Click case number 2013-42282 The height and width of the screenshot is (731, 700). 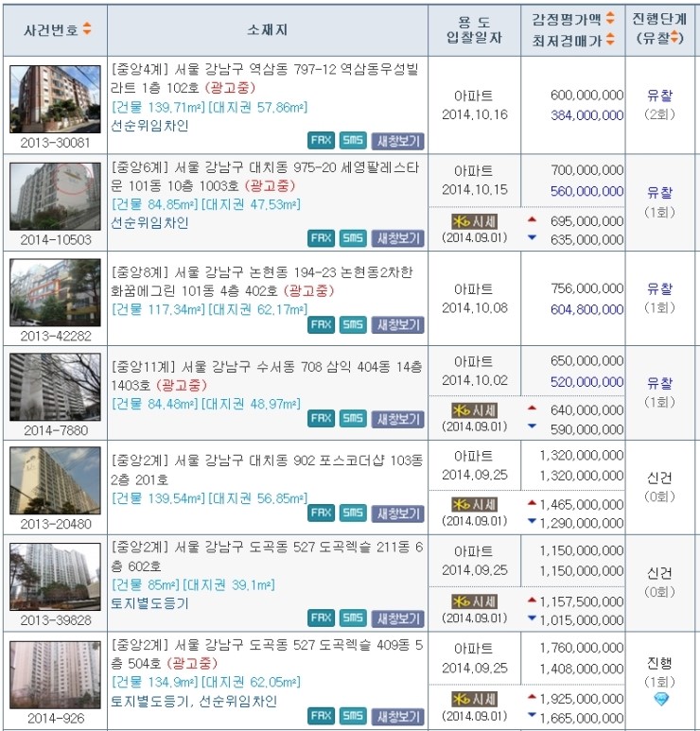56,336
